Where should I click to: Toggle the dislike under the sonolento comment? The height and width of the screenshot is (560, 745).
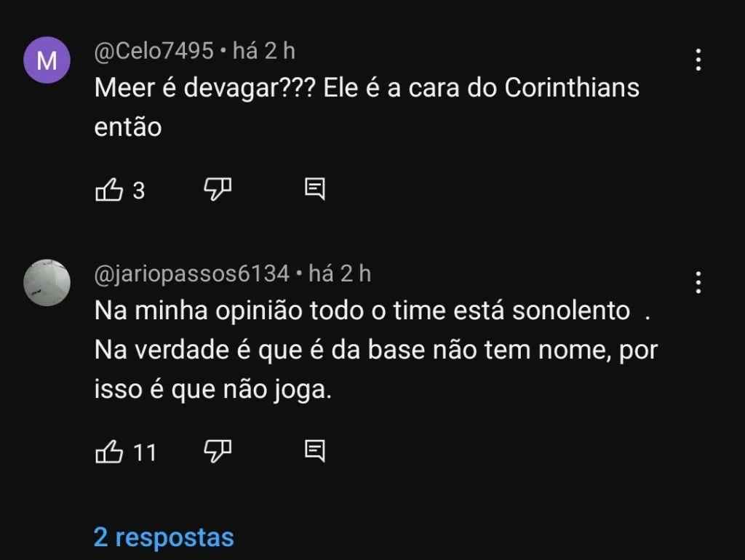coord(217,451)
